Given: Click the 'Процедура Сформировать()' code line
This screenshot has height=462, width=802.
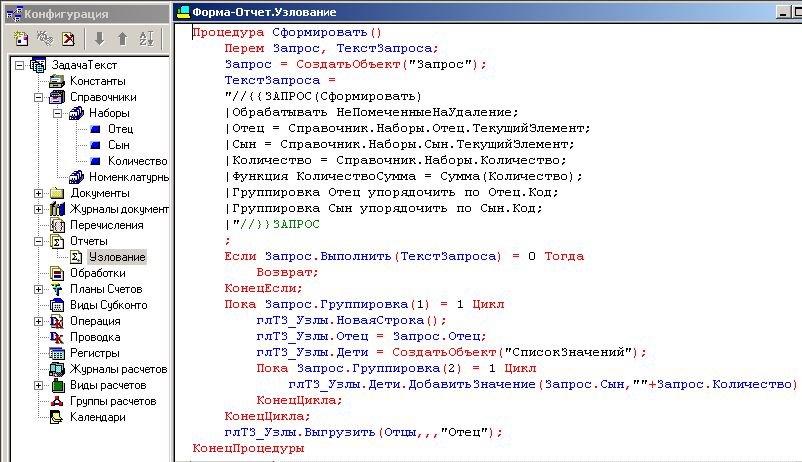Looking at the screenshot, I should click(x=287, y=32).
